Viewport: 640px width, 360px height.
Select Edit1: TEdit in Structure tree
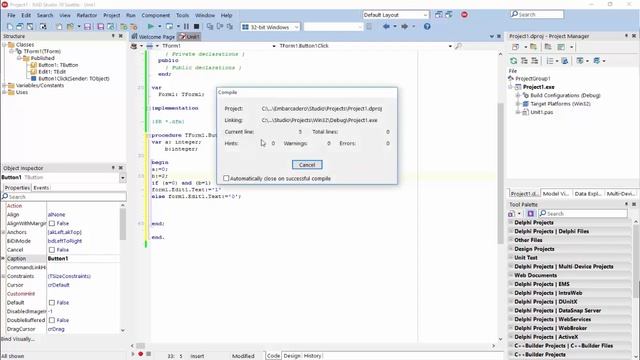[52, 72]
